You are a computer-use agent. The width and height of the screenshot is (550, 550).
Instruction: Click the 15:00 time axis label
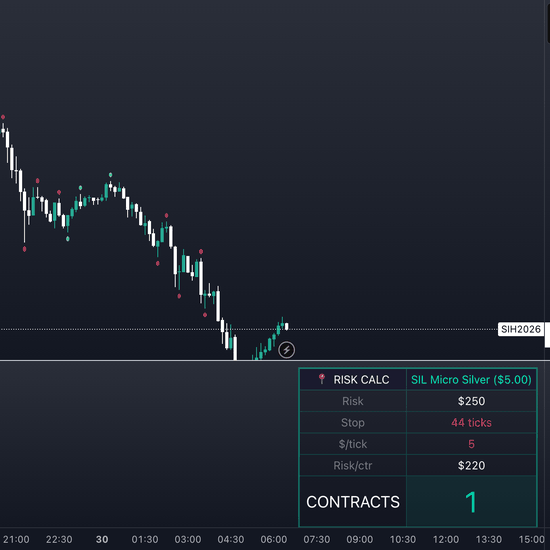[532, 539]
